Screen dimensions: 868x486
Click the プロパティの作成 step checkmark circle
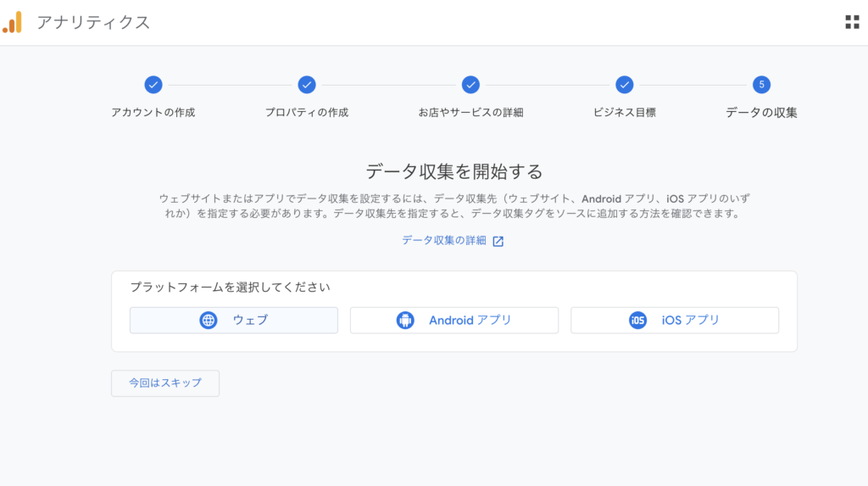(307, 85)
